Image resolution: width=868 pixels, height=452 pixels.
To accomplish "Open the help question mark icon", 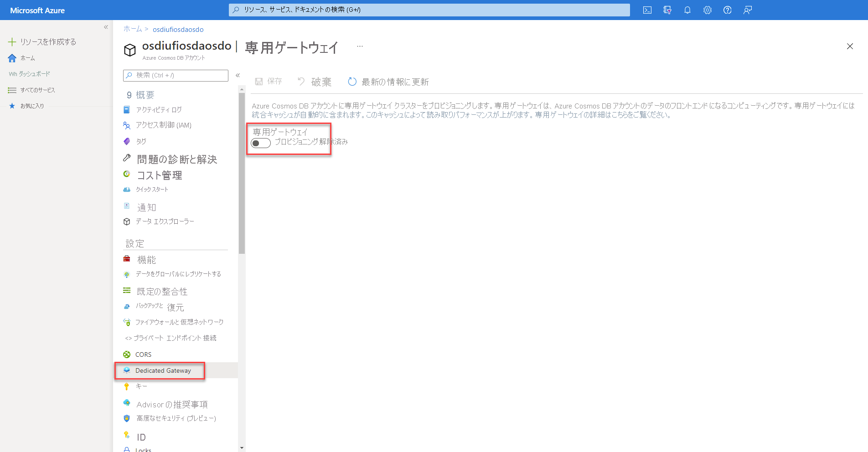I will [728, 10].
